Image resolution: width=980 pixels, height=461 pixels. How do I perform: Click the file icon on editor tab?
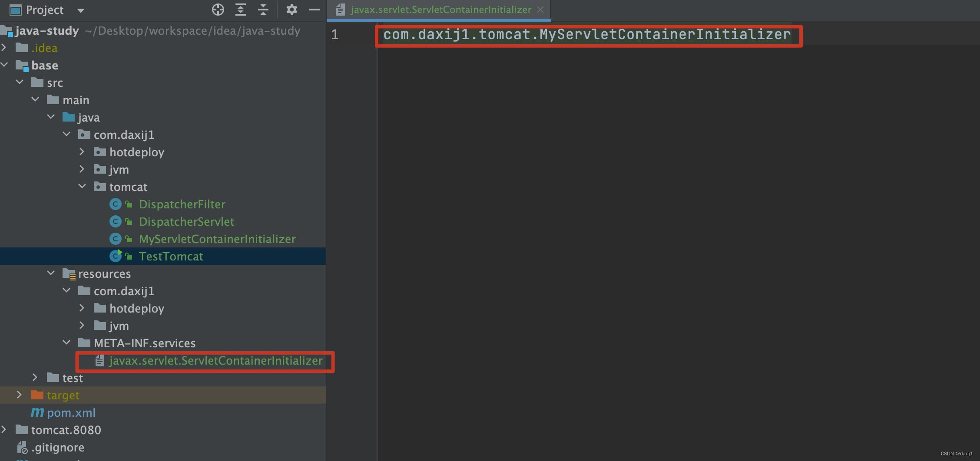(x=341, y=10)
